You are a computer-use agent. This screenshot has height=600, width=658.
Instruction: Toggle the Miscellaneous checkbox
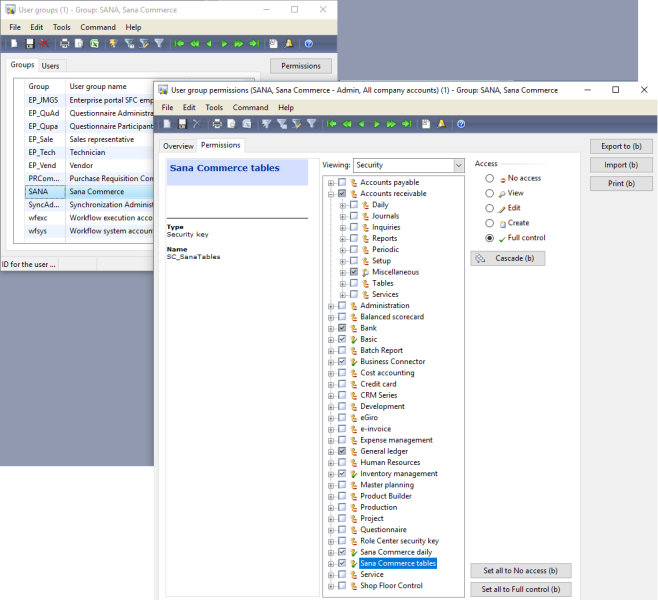click(354, 272)
